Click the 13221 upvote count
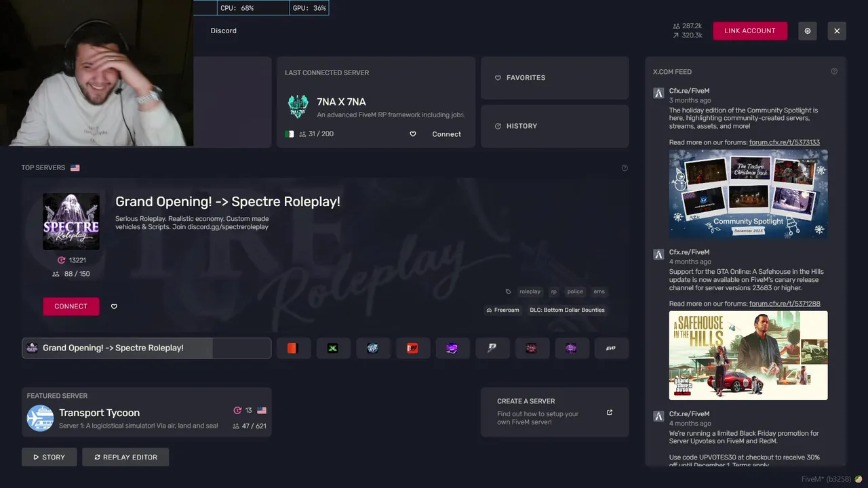This screenshot has width=868, height=488. pos(71,260)
